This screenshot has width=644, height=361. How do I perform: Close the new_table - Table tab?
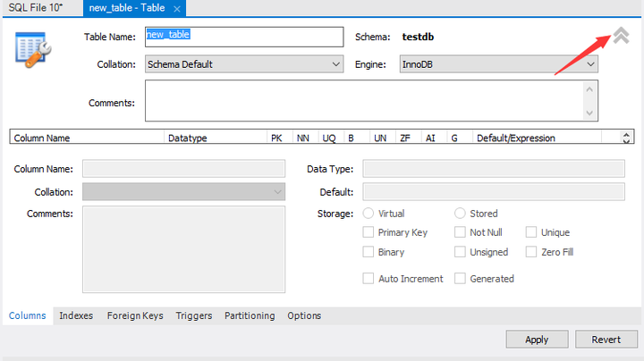click(177, 9)
